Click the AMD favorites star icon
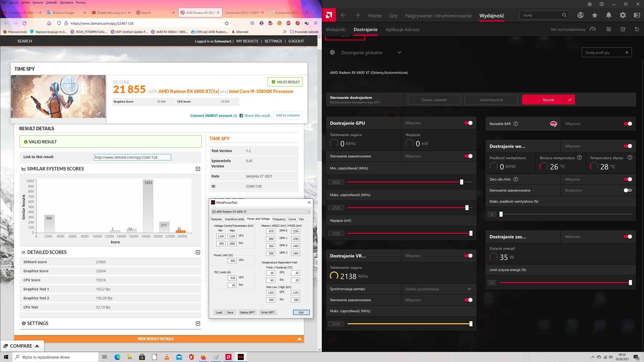This screenshot has width=644, height=362. [594, 15]
